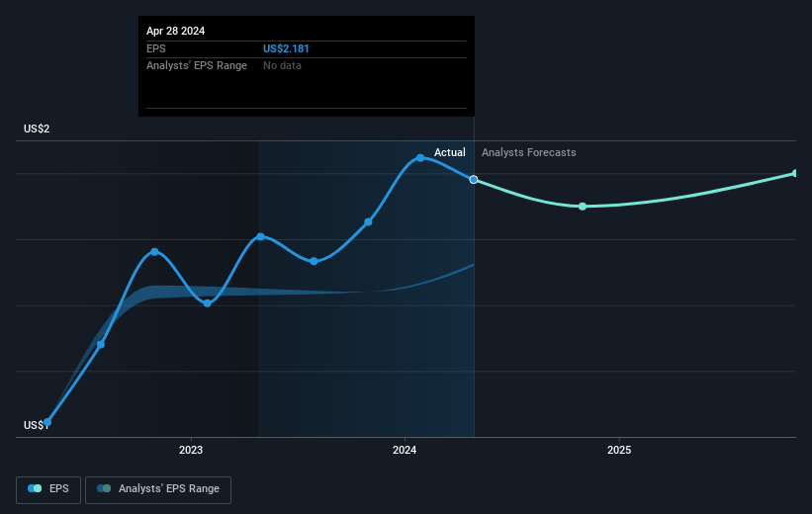The width and height of the screenshot is (812, 514).
Task: Click the 2024 x-axis label
Action: (x=405, y=450)
